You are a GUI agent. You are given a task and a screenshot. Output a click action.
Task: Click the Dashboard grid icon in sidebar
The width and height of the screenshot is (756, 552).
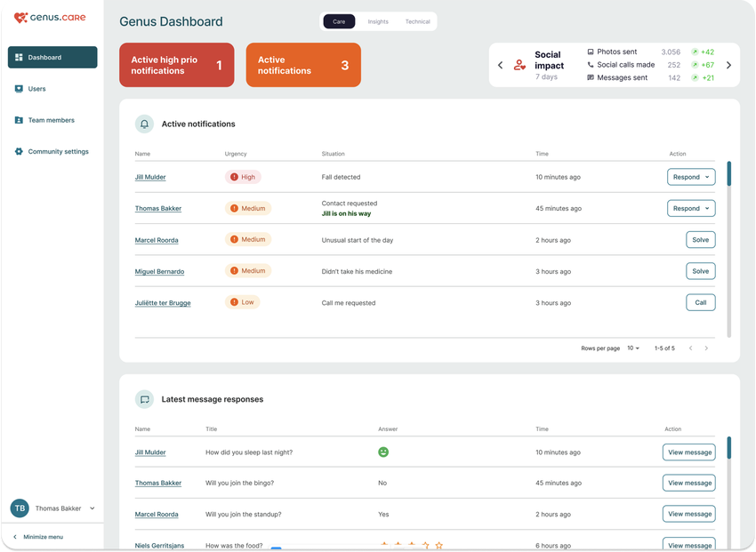tap(19, 58)
